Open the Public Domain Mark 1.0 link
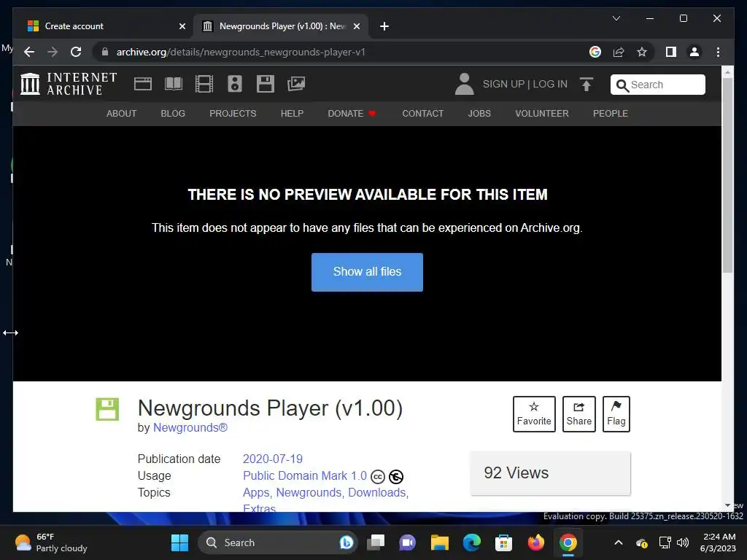The image size is (747, 560). tap(305, 475)
